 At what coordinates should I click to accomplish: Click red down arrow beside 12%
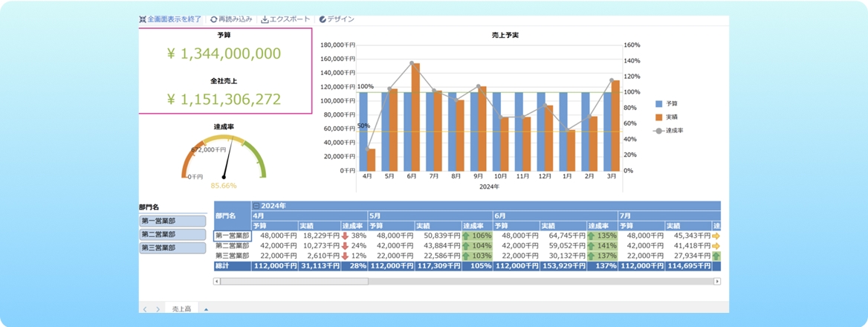[346, 256]
